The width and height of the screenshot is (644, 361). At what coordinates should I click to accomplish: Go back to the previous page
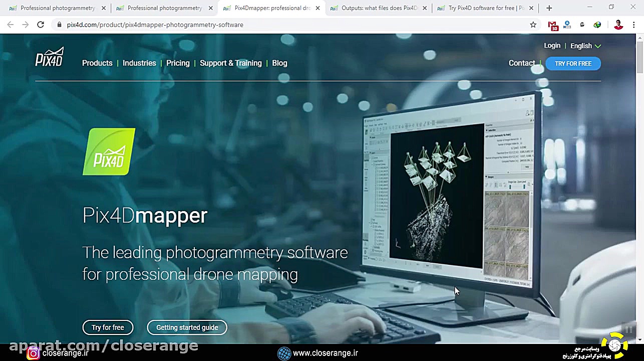[10, 25]
